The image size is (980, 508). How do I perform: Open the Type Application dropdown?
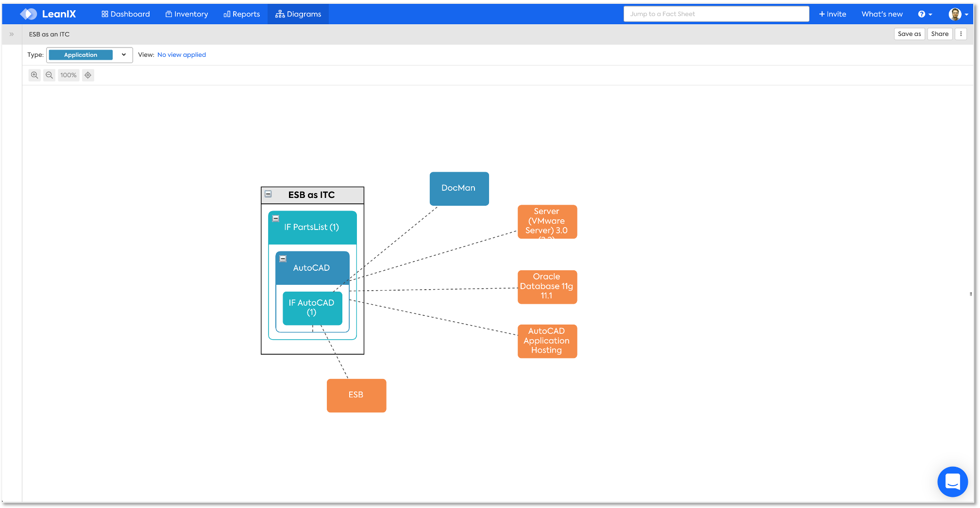89,55
